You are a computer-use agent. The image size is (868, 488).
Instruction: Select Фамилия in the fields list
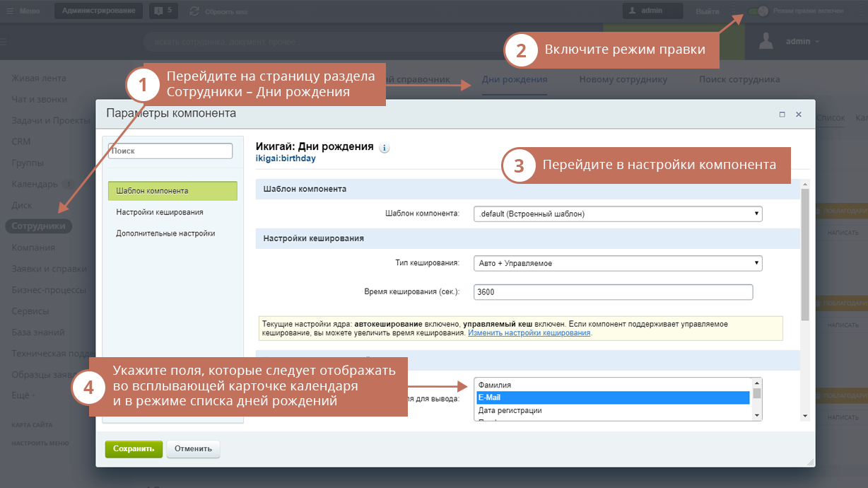(613, 385)
